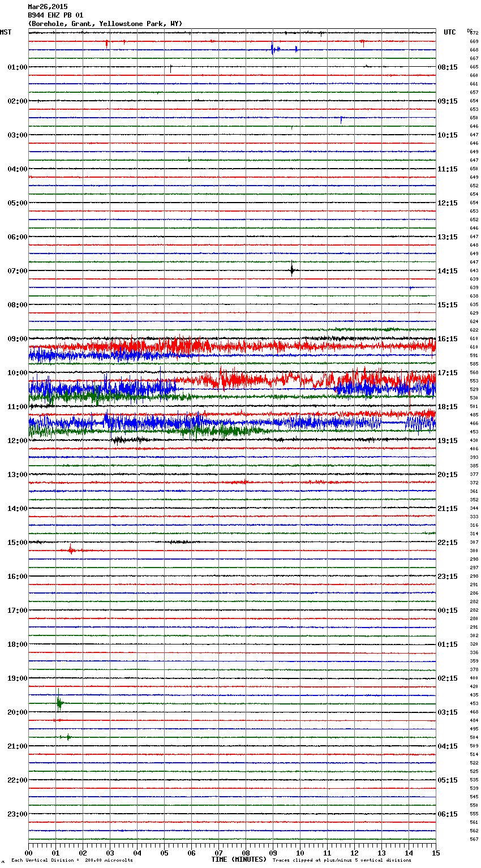The width and height of the screenshot is (481, 868).
Task: Click the 09:15 UTC time label
Action: 448,101
